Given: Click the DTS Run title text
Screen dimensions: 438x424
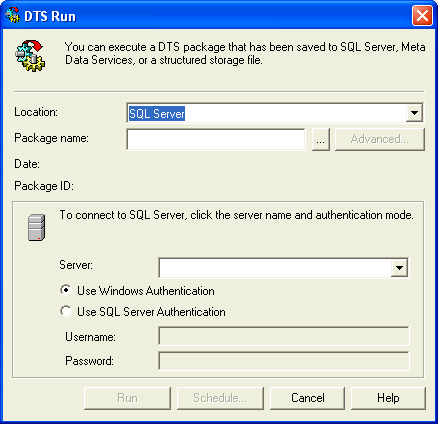Looking at the screenshot, I should 50,16.
